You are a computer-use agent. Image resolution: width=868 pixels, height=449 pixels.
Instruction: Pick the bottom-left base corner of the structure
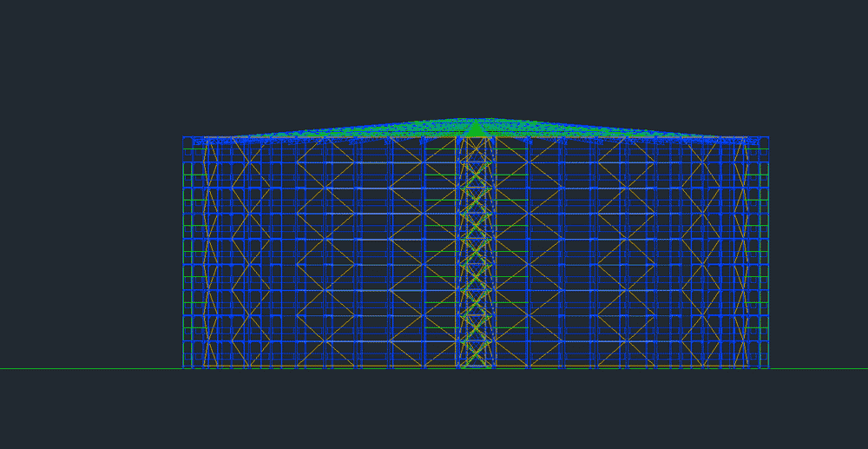point(184,368)
